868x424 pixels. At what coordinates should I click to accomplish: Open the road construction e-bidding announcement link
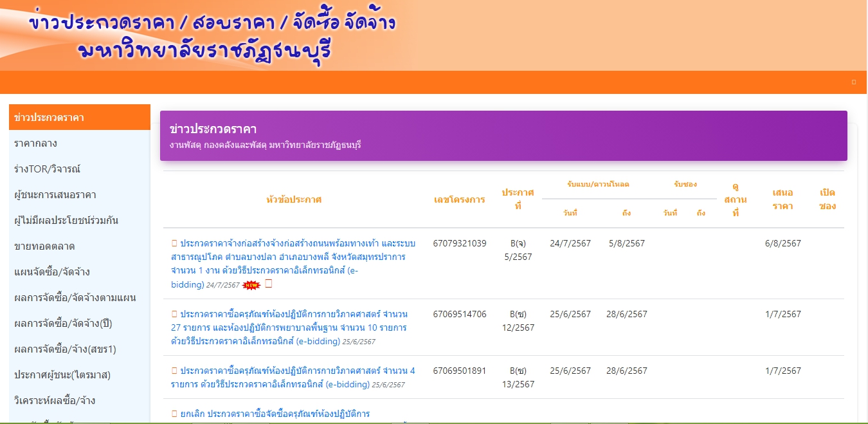293,264
